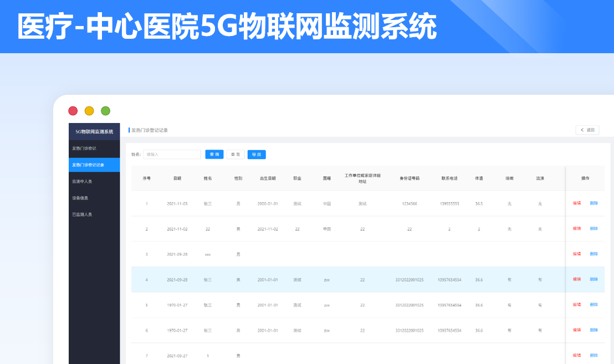Click the date cell 2021-09-27
Viewport: 614px width, 364px height.
coord(177,356)
